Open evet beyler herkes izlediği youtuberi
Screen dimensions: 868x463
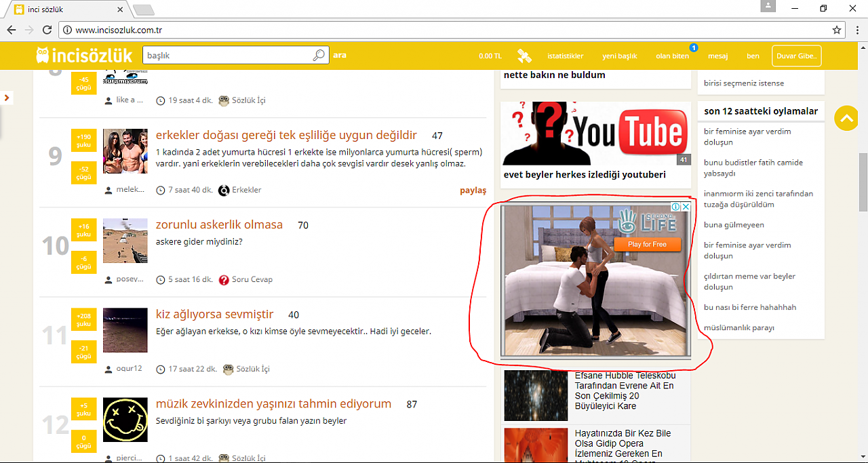click(585, 174)
